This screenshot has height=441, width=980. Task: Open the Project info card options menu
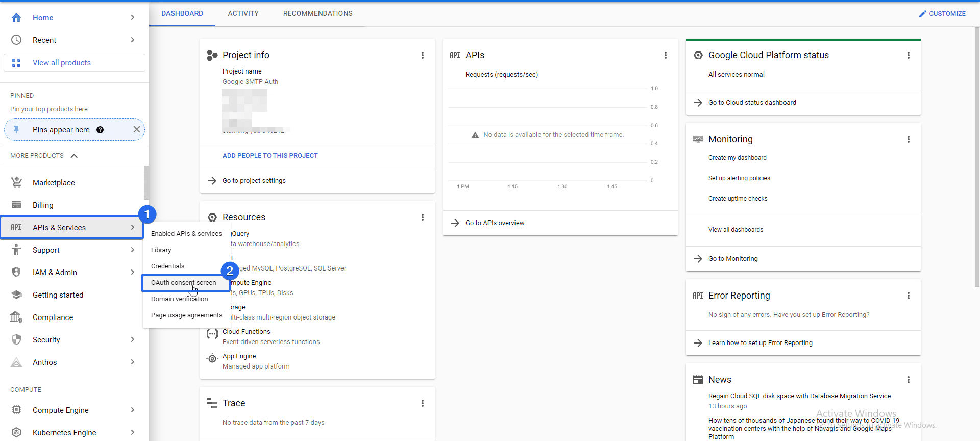coord(423,55)
